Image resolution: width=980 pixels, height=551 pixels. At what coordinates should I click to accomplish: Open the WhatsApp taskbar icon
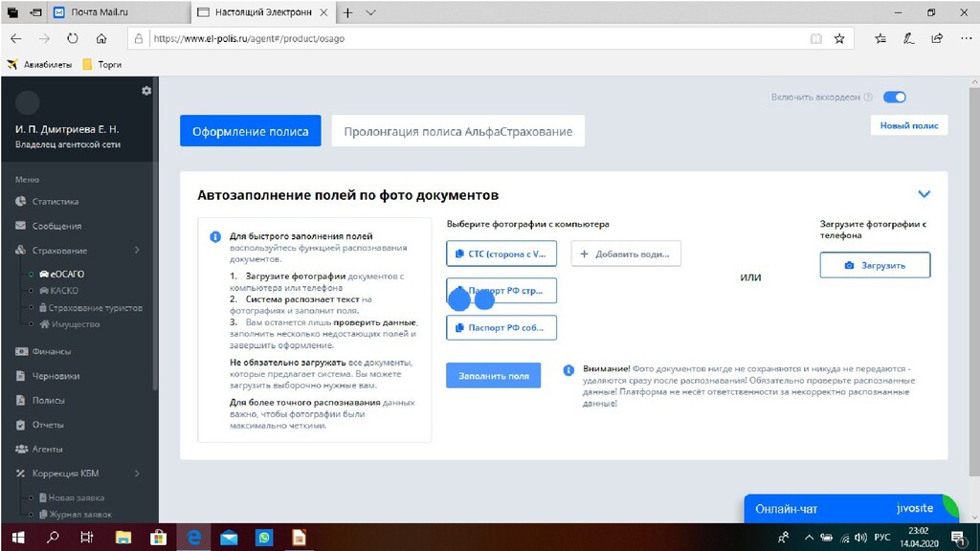264,538
